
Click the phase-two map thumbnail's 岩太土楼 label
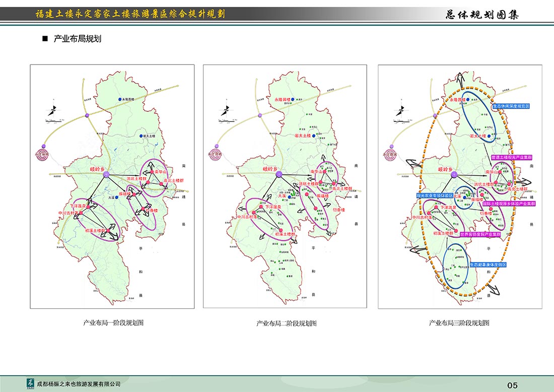point(303,136)
